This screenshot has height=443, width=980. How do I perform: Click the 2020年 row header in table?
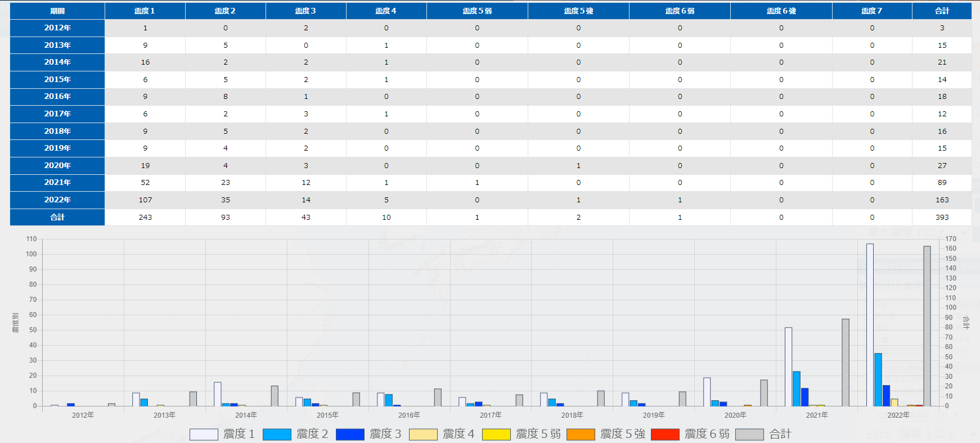57,165
